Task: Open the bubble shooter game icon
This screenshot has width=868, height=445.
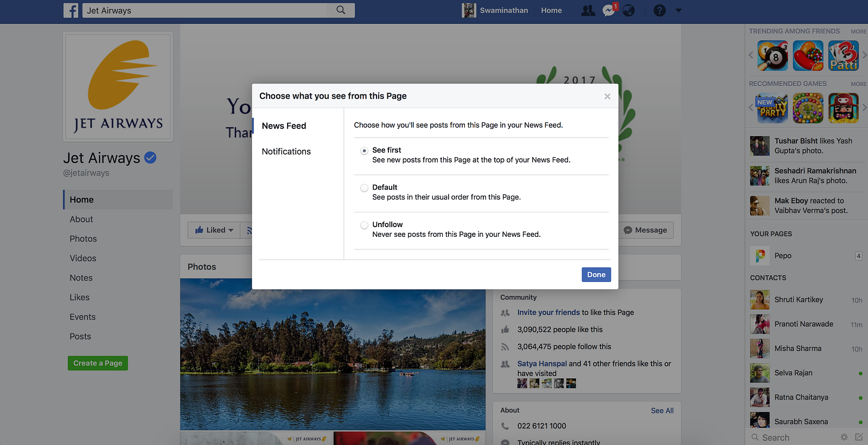Action: 808,108
